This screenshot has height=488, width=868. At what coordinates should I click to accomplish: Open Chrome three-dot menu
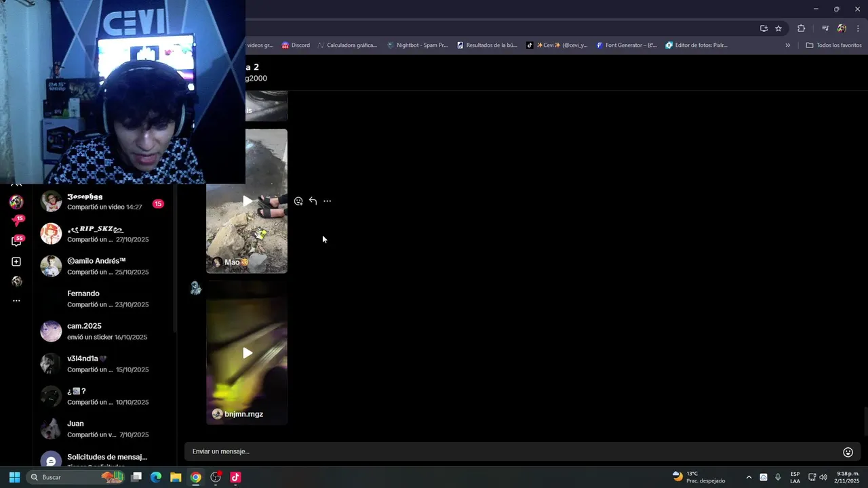[x=859, y=28]
